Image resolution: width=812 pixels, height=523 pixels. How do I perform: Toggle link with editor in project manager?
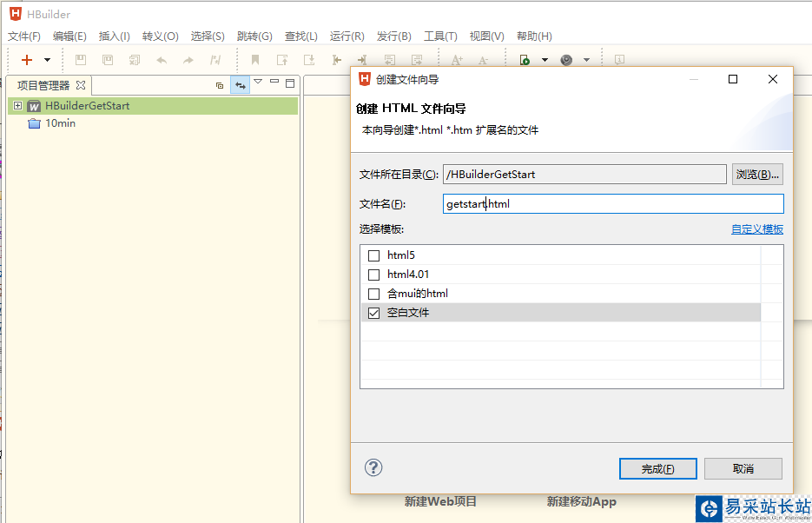241,85
